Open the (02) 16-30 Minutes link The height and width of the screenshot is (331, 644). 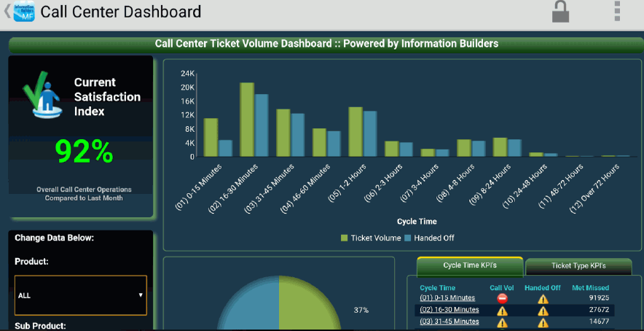click(449, 310)
